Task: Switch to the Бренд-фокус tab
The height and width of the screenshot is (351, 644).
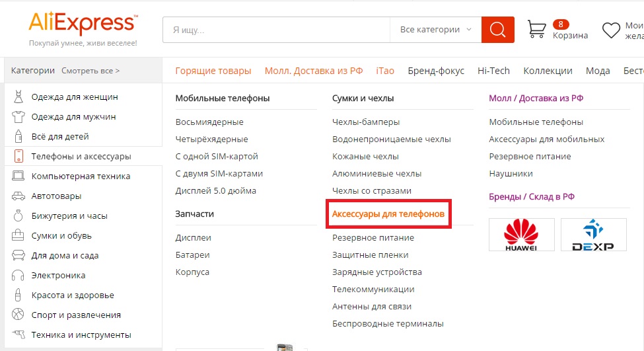Action: click(x=436, y=71)
